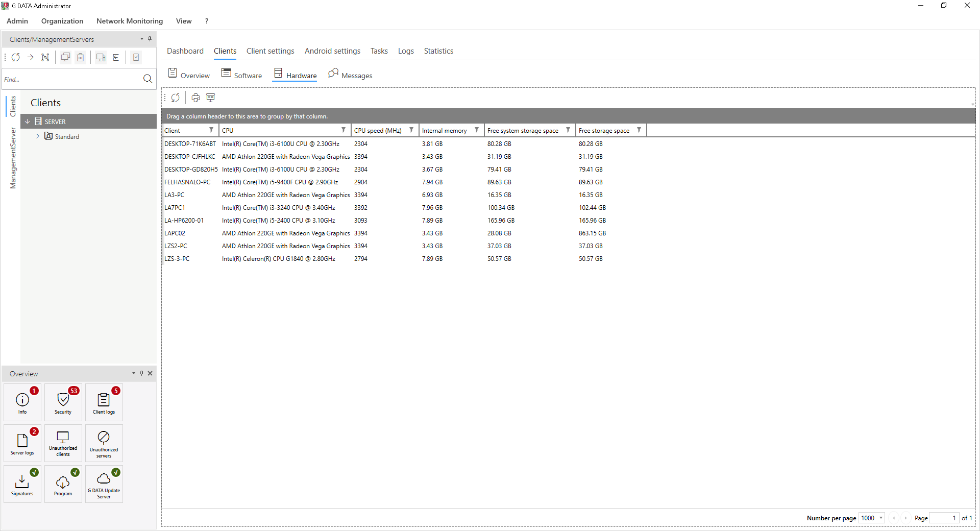
Task: Open the View menu
Action: [184, 21]
